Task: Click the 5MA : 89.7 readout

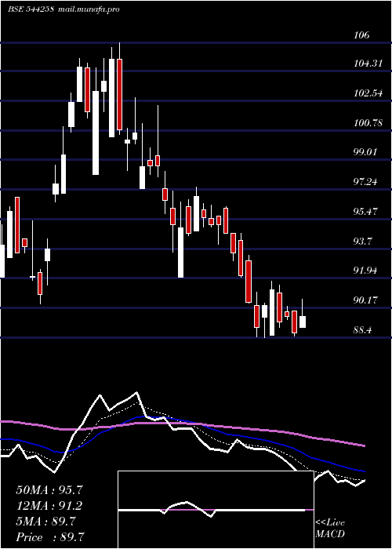Action: pyautogui.click(x=45, y=522)
